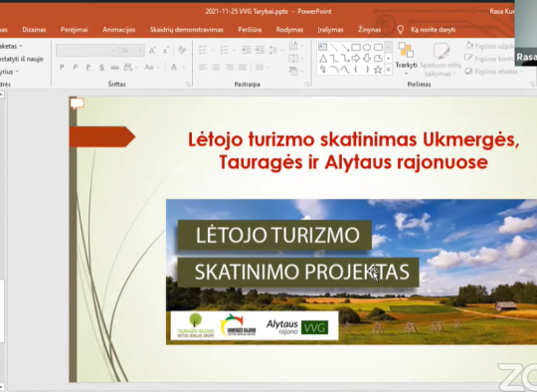537x392 pixels.
Task: Select the straight line shape
Action: 334,48
